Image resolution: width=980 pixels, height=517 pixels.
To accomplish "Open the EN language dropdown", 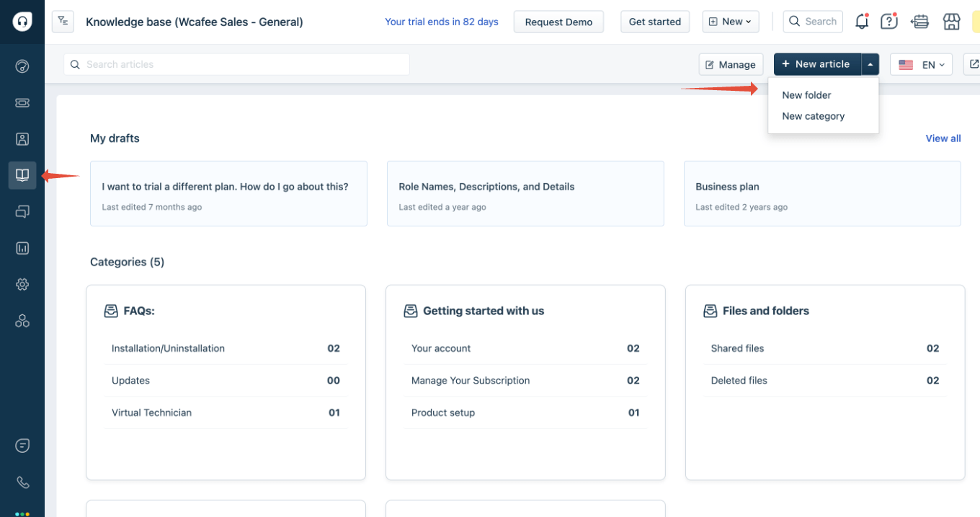I will (922, 65).
